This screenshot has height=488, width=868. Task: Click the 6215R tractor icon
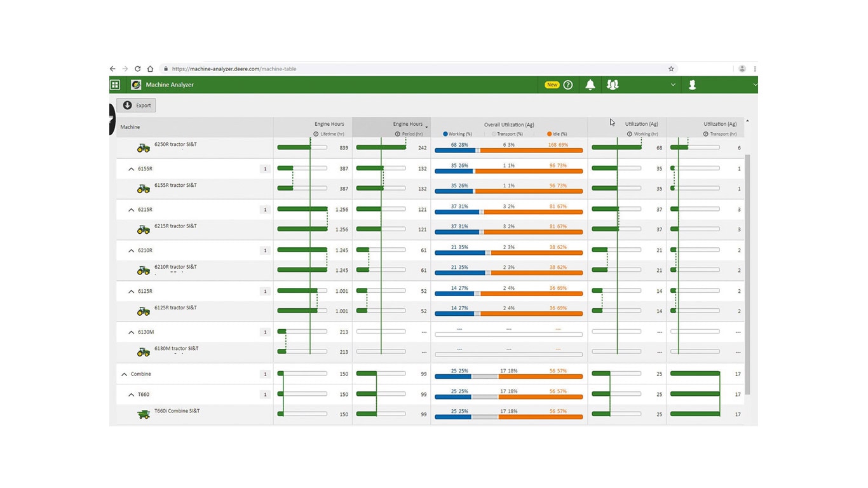click(x=144, y=229)
